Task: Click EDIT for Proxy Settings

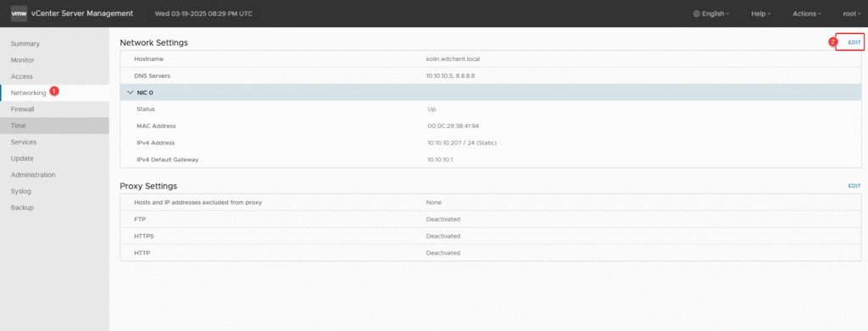Action: [x=854, y=186]
